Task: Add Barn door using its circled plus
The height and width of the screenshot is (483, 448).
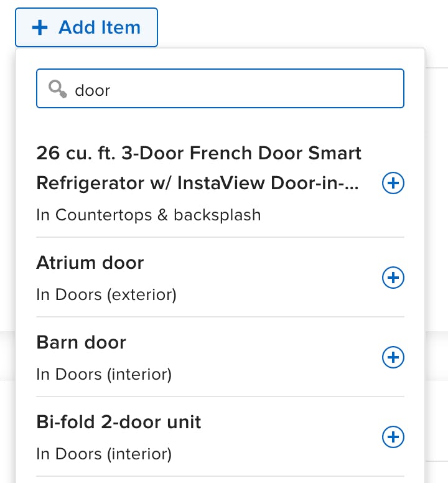Action: (x=393, y=357)
